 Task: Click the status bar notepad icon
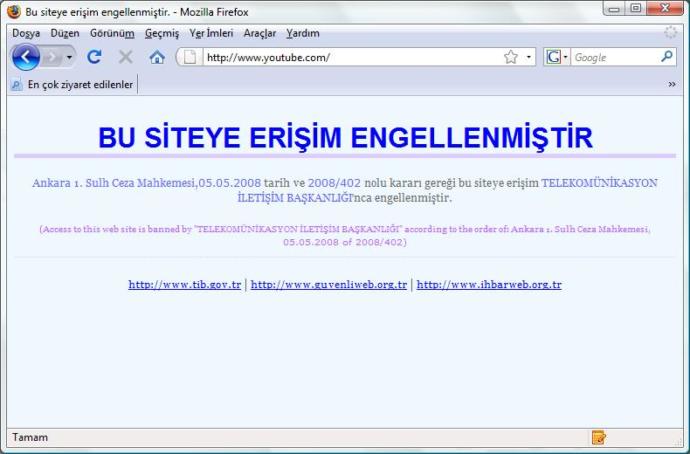[x=599, y=437]
